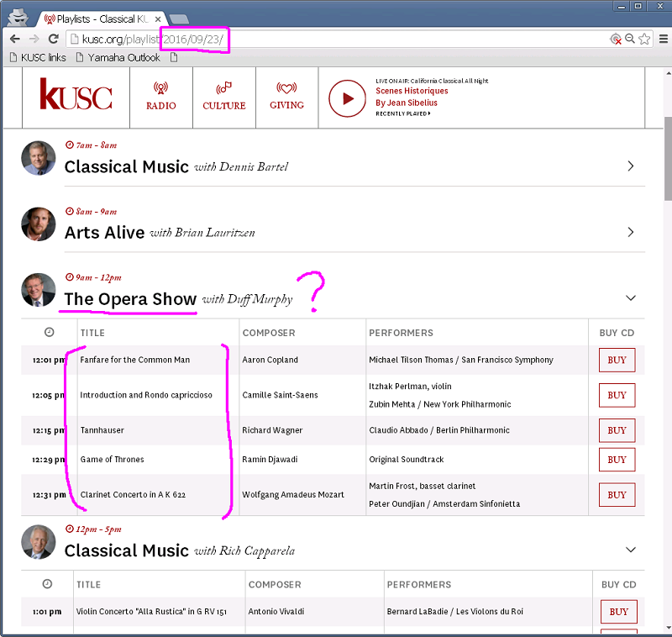The image size is (672, 637).
Task: Click the Arts Alive show title
Action: tap(104, 232)
